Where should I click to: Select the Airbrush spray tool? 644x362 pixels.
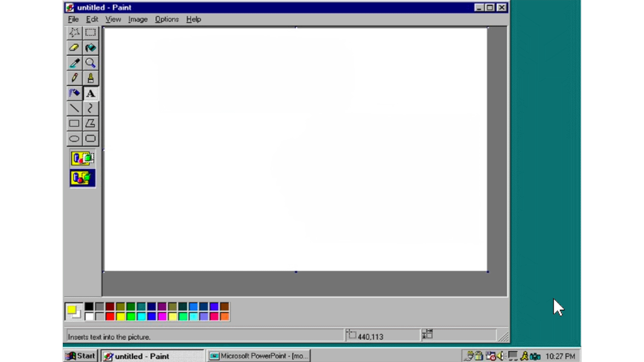[74, 93]
